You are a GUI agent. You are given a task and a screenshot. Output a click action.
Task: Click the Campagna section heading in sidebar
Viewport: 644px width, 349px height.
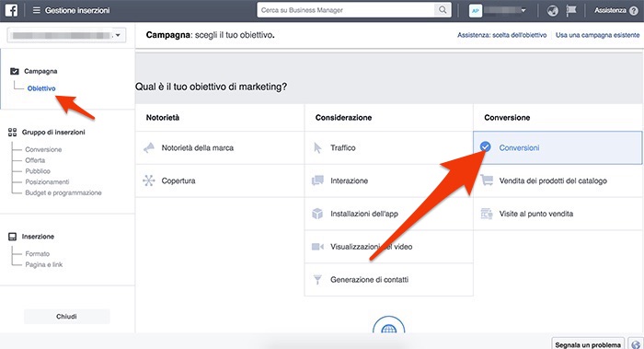pyautogui.click(x=40, y=71)
